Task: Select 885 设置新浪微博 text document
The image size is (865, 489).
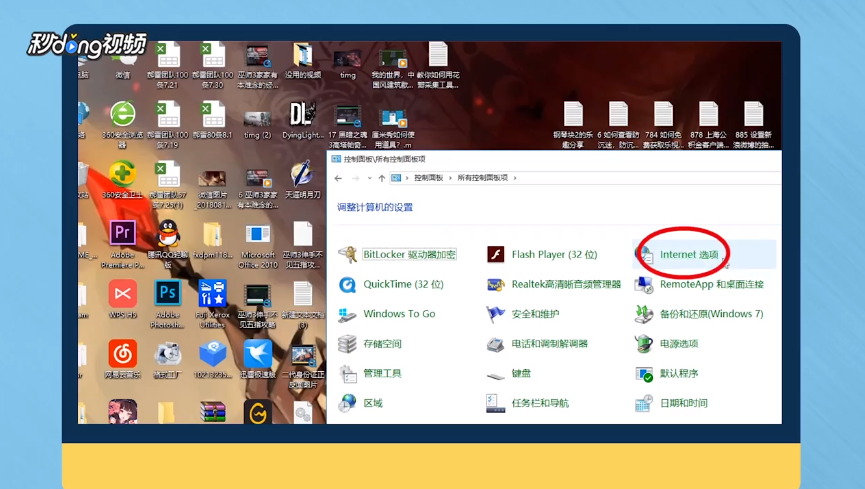Action: [753, 125]
